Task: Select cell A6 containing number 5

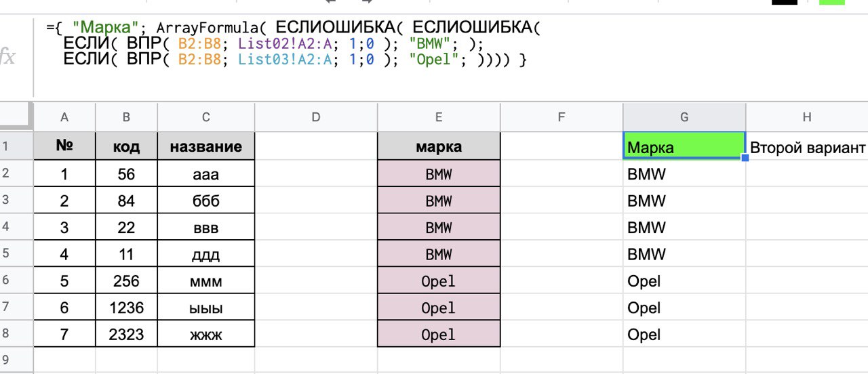Action: point(64,280)
